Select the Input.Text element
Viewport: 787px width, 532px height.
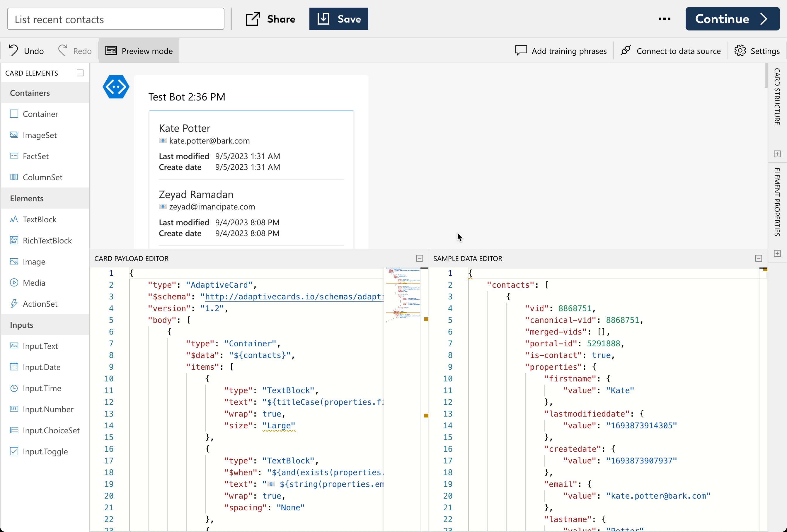click(45, 346)
